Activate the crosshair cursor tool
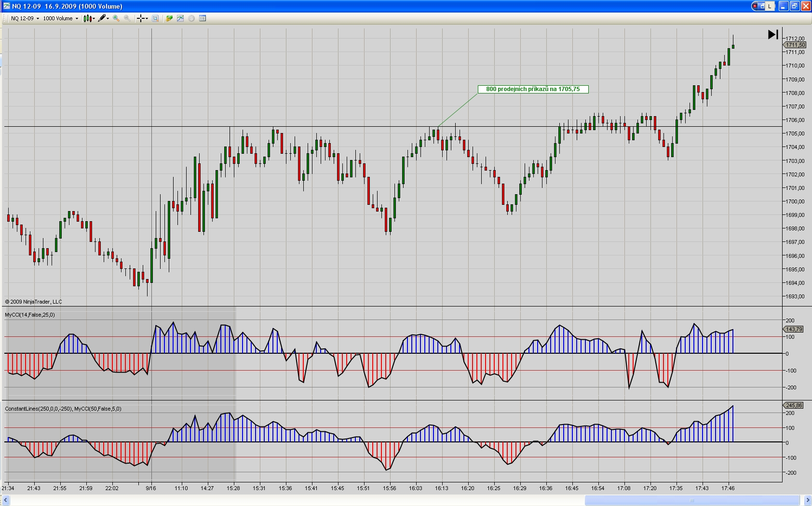 pyautogui.click(x=140, y=18)
